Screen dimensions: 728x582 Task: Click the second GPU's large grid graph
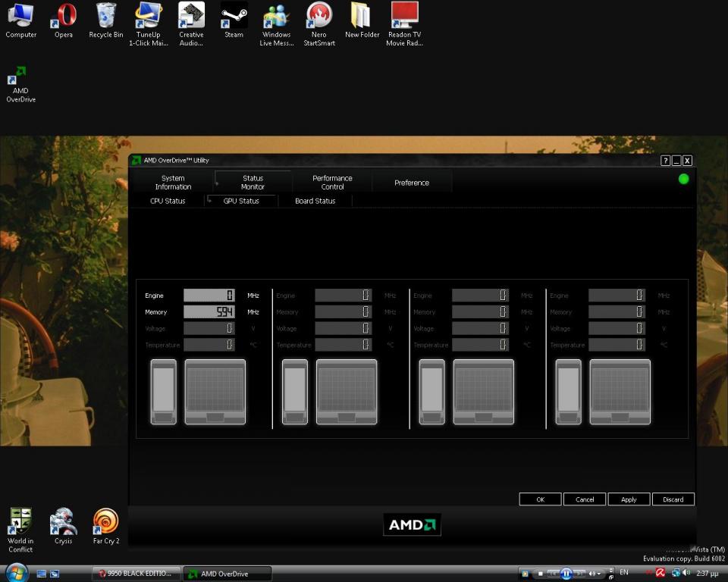pos(347,392)
